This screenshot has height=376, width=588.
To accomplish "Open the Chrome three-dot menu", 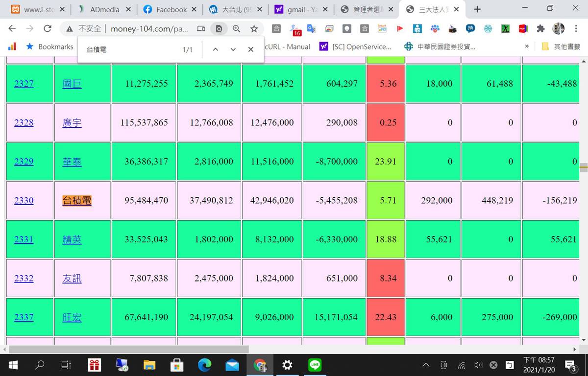I will coord(576,29).
